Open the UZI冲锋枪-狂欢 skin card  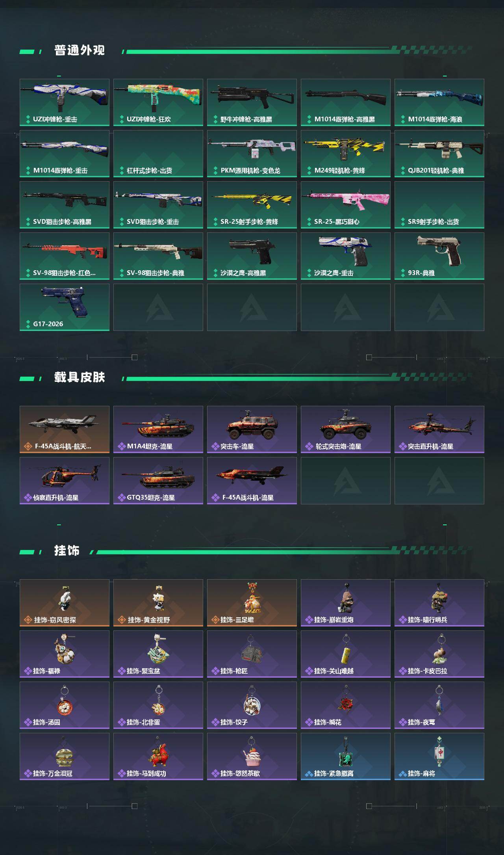pyautogui.click(x=158, y=102)
